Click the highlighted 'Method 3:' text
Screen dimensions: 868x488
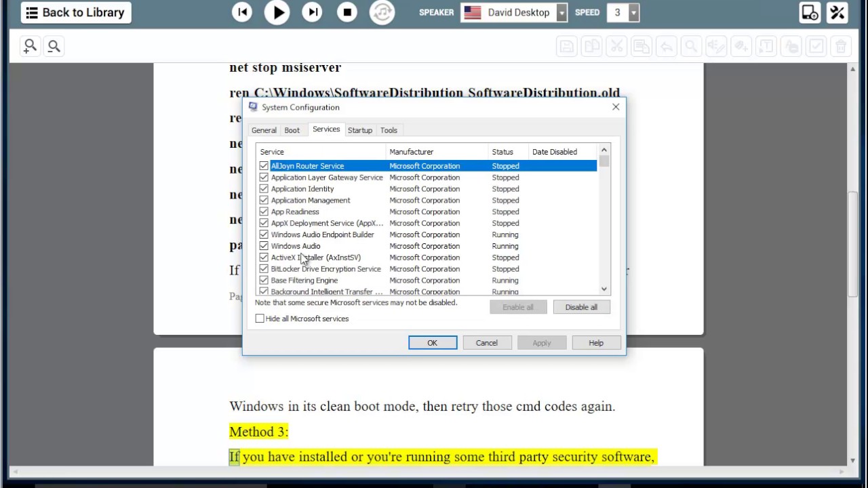pos(259,432)
